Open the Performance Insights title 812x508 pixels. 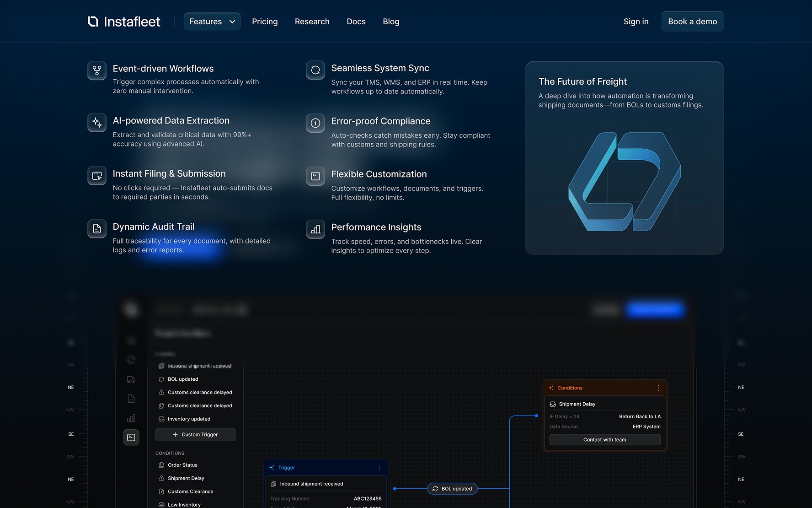click(376, 227)
